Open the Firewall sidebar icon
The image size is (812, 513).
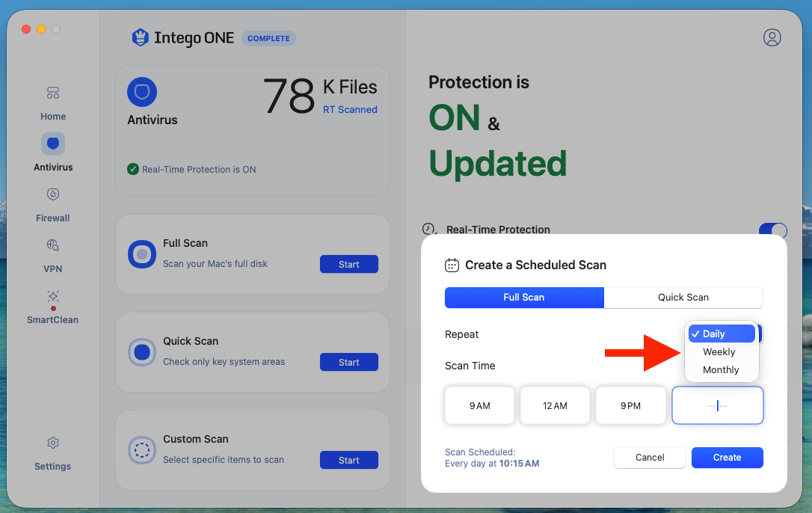click(53, 194)
